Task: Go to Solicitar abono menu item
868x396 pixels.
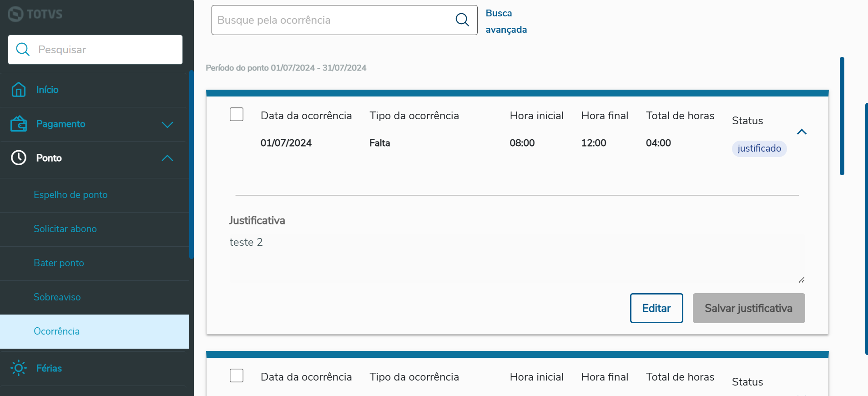Action: tap(65, 229)
